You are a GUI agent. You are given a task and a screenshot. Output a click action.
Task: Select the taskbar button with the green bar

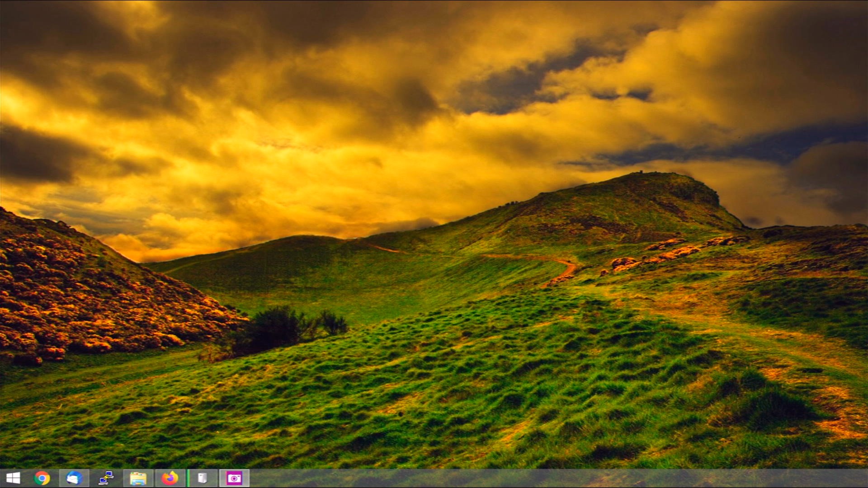pyautogui.click(x=202, y=478)
